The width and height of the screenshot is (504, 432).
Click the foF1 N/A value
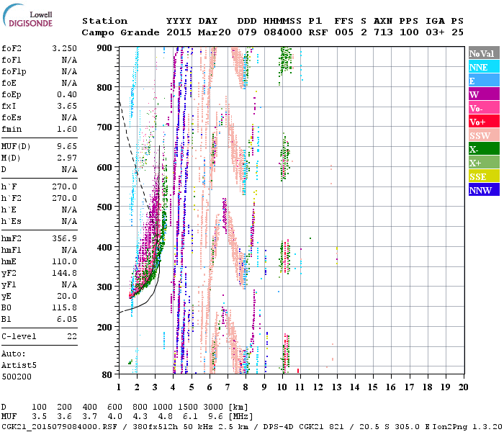click(69, 60)
